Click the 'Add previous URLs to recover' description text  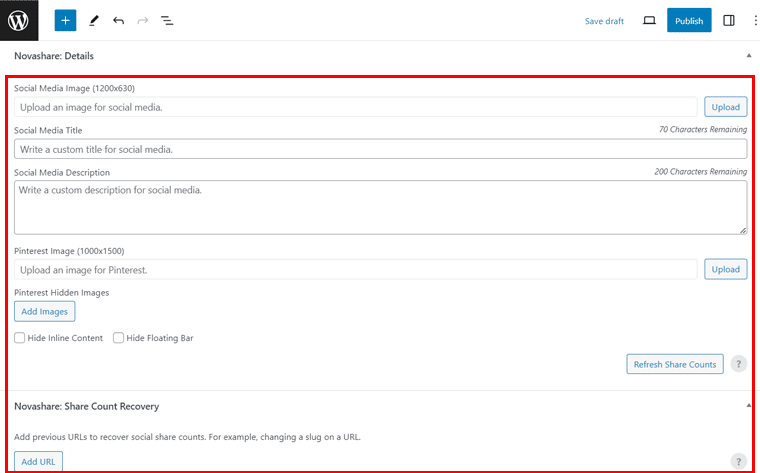(x=187, y=437)
